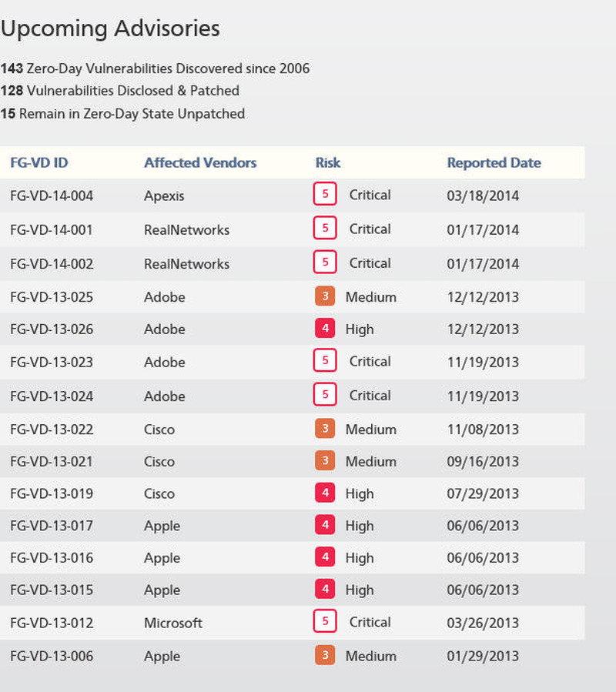This screenshot has width=616, height=692.
Task: Click the risk 3 badge for FG-VD-13-022
Action: click(325, 429)
